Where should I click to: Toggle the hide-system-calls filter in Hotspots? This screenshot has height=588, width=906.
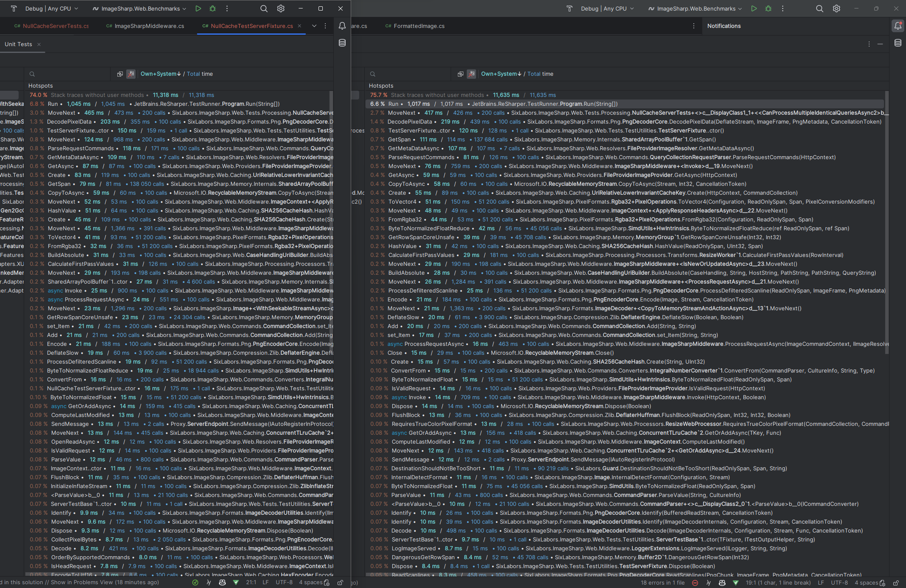point(131,74)
